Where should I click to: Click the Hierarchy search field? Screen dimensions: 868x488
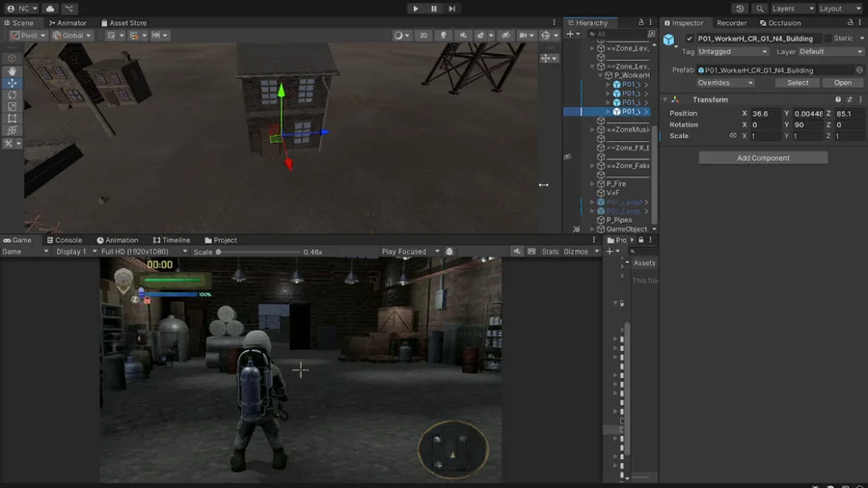pos(617,35)
